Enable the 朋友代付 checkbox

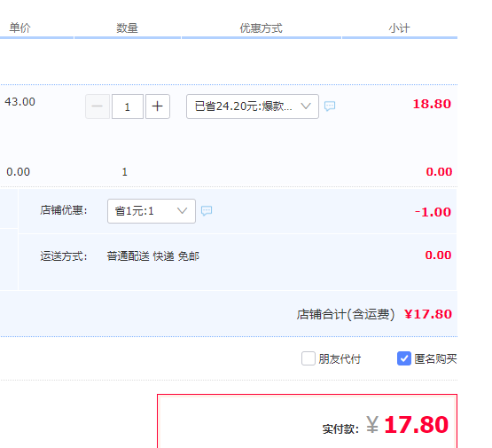tap(308, 358)
